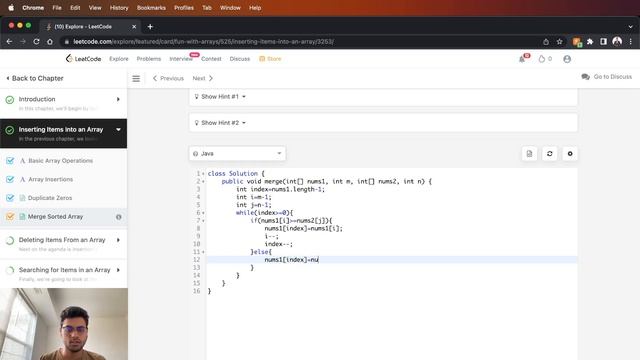Click info icon beside Merge Sorted Array
This screenshot has width=640, height=360.
pos(119,217)
